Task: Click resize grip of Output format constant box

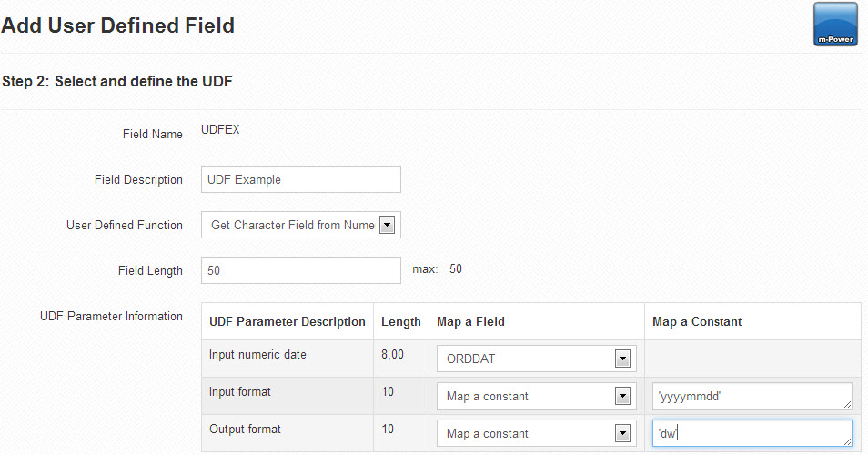Action: 847,441
